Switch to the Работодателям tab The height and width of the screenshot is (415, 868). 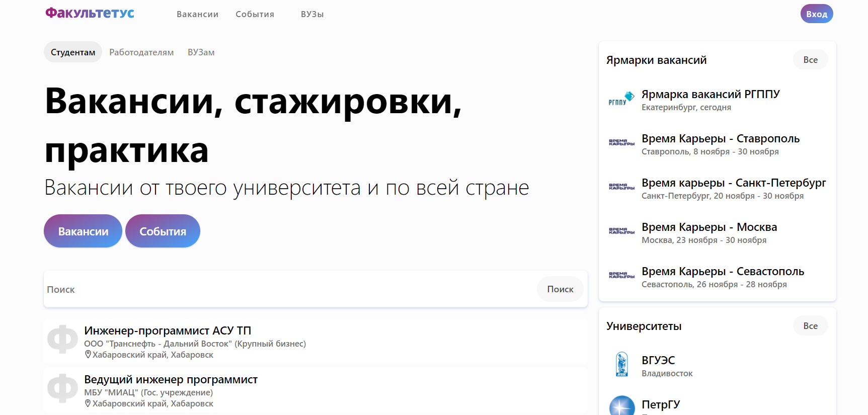pos(141,52)
